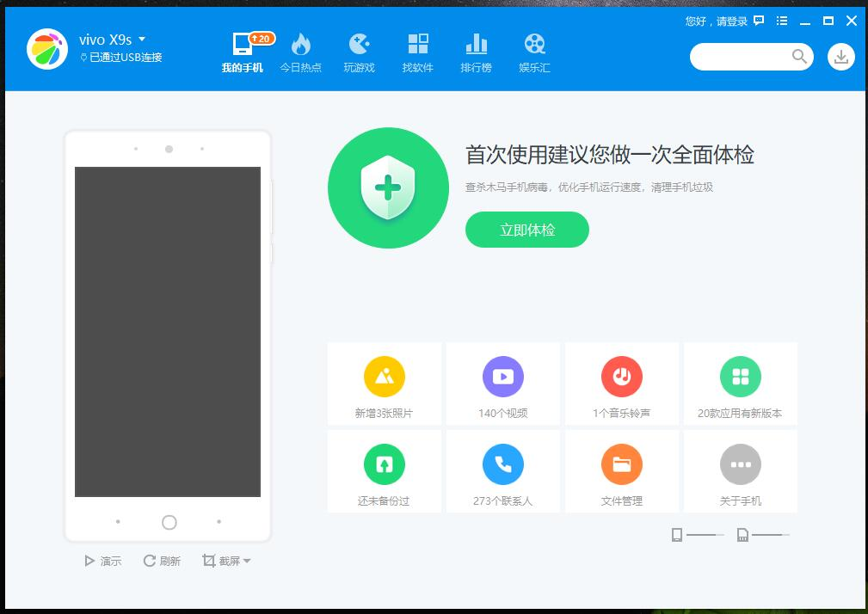Click the colorful app logo
The height and width of the screenshot is (614, 868).
[47, 49]
